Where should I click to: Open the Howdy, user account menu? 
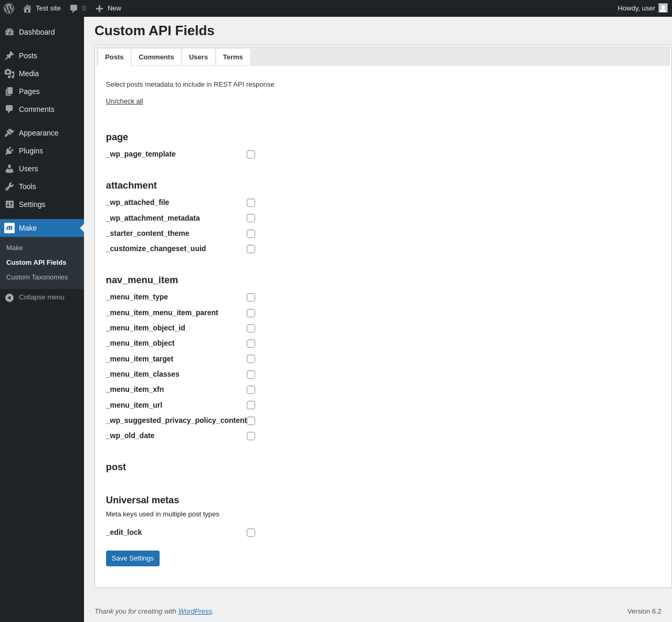click(643, 8)
